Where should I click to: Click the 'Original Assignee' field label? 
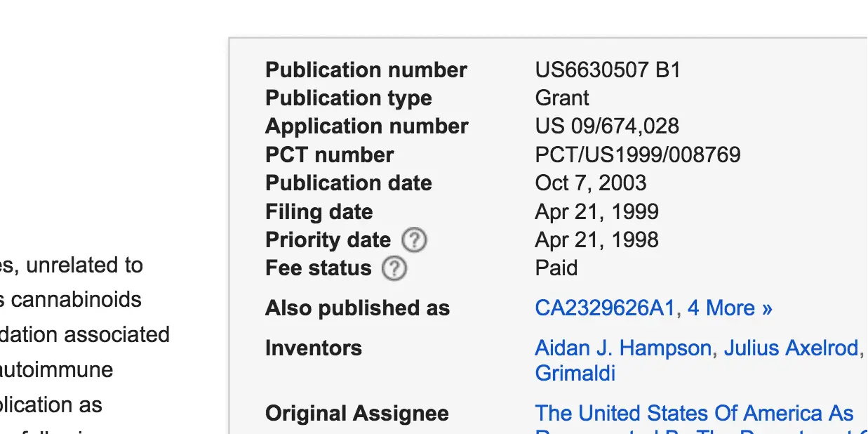[356, 414]
